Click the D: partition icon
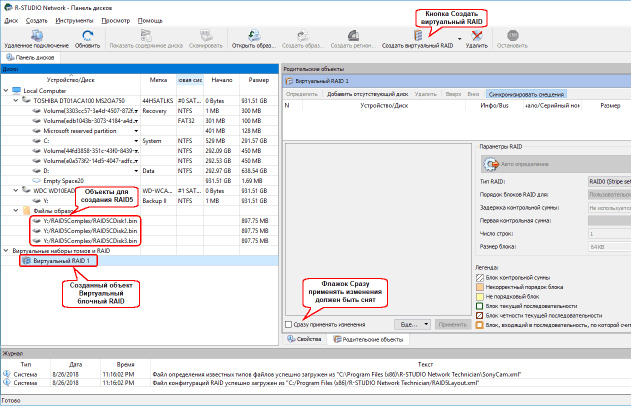Viewport: 631px width, 417px height. pos(37,171)
